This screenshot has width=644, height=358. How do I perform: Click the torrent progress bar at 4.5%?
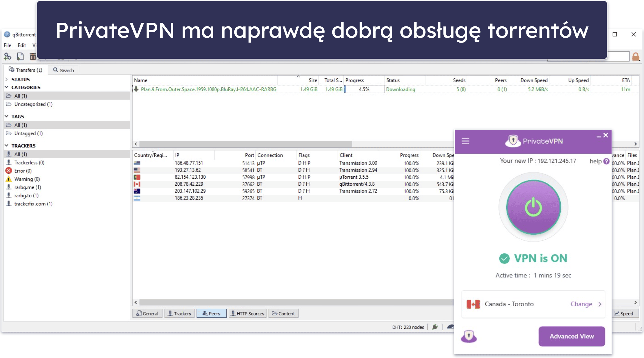364,89
